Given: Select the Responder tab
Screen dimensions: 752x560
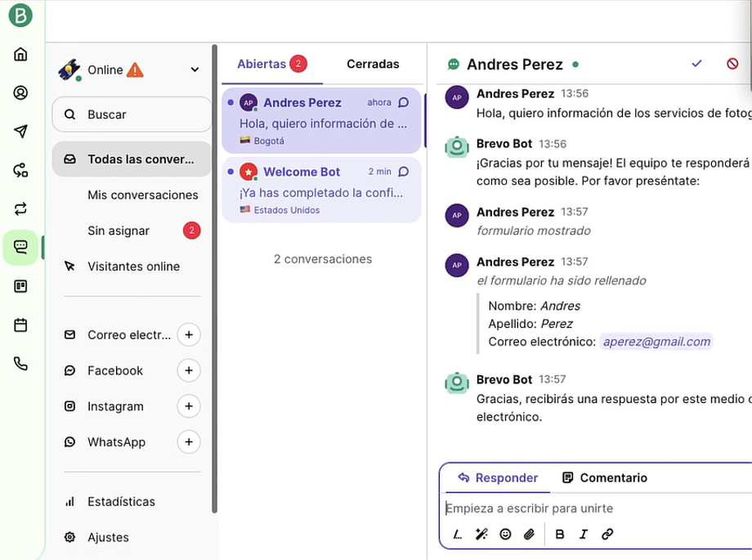Looking at the screenshot, I should coord(498,478).
